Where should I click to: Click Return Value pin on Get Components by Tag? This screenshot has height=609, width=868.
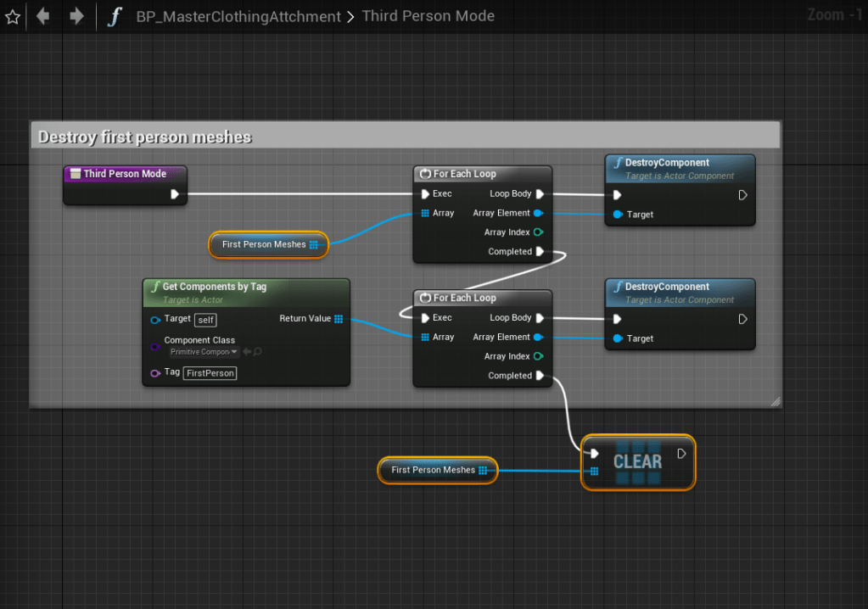(339, 319)
